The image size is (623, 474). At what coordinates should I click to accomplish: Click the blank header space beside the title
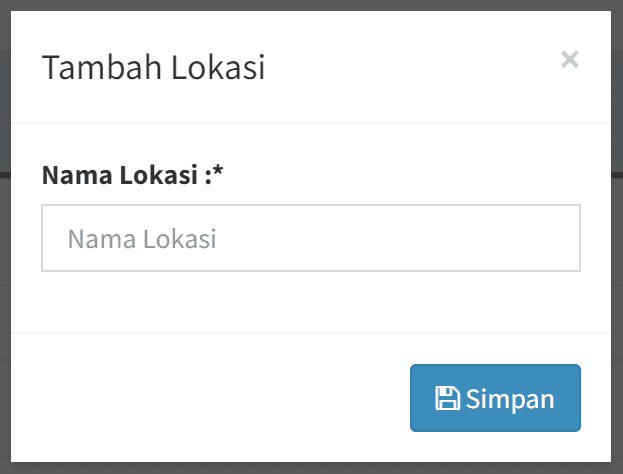[x=400, y=68]
